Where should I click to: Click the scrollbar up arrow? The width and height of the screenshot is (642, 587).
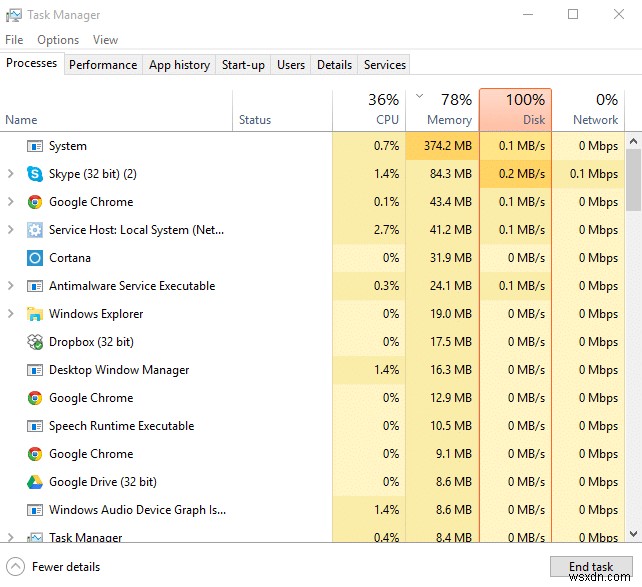[633, 142]
